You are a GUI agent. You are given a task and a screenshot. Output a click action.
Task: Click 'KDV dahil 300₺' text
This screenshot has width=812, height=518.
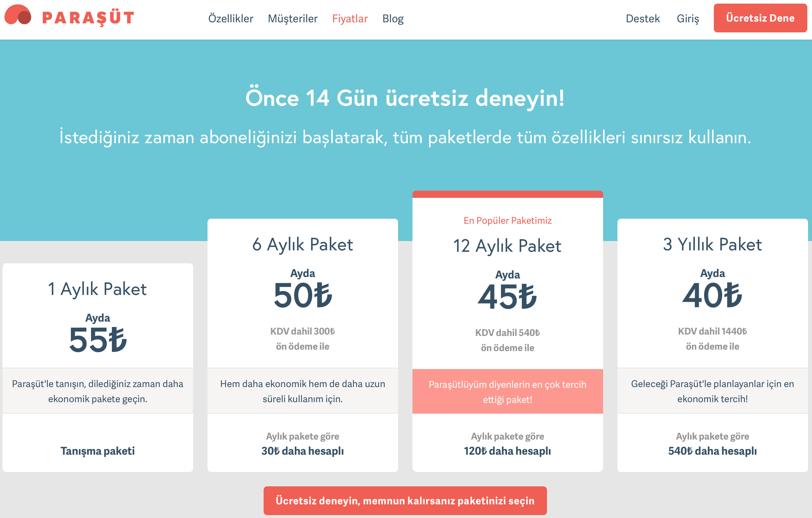click(303, 331)
